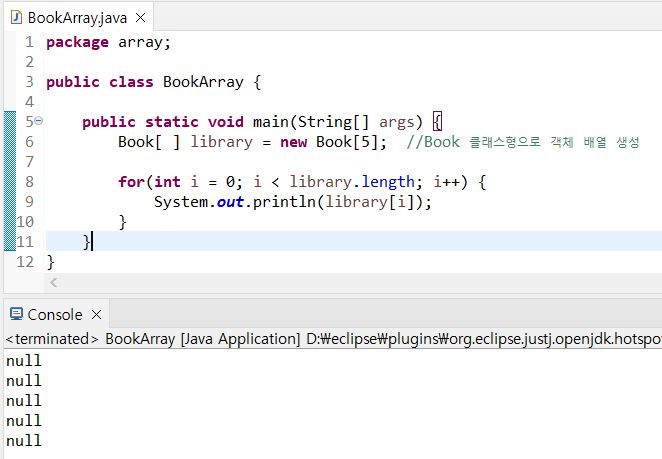The width and height of the screenshot is (662, 459).
Task: Click 'i++' in the for loop
Action: pyautogui.click(x=447, y=182)
